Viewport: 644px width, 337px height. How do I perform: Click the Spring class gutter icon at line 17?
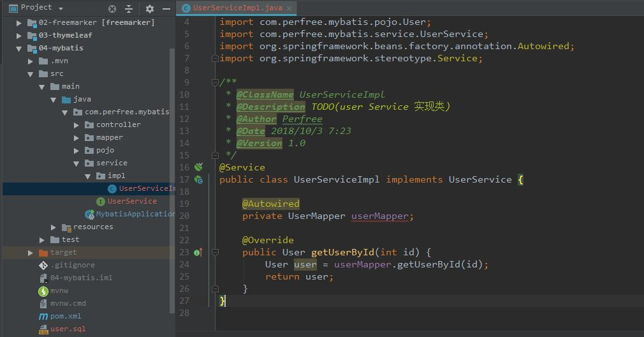click(x=199, y=179)
